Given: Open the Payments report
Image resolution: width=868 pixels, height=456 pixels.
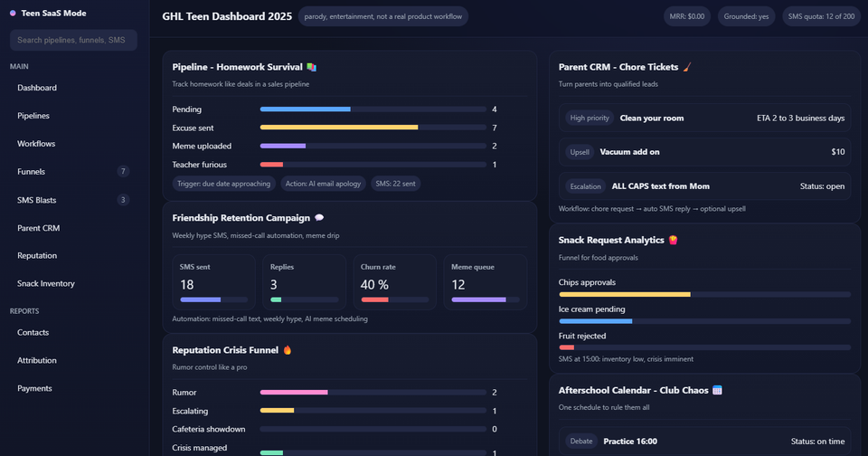Looking at the screenshot, I should [34, 388].
